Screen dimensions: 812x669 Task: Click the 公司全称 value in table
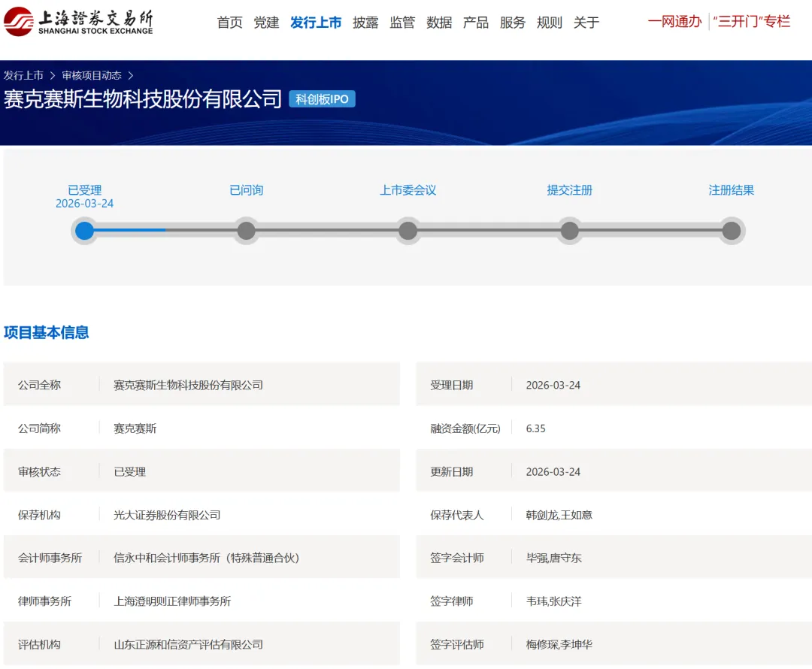(x=188, y=386)
